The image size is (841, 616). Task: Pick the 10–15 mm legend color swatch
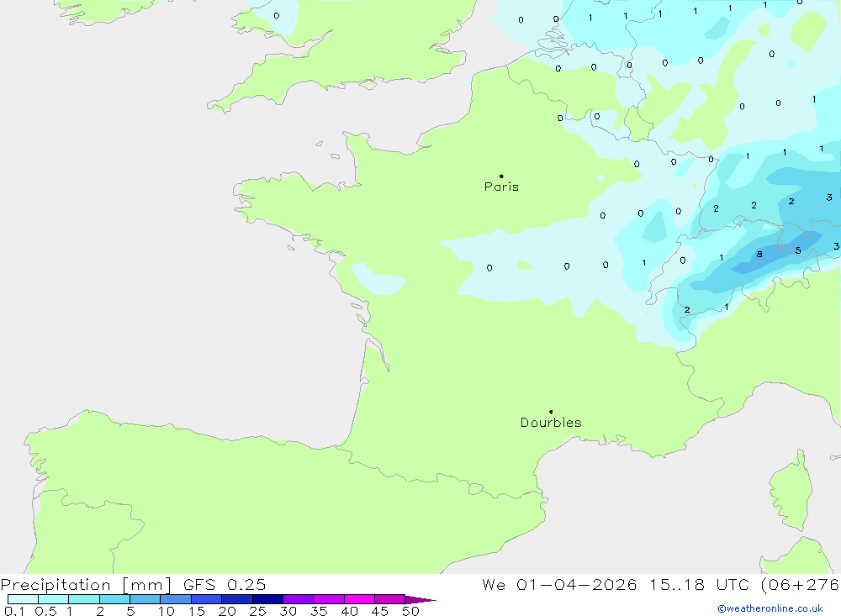(176, 599)
